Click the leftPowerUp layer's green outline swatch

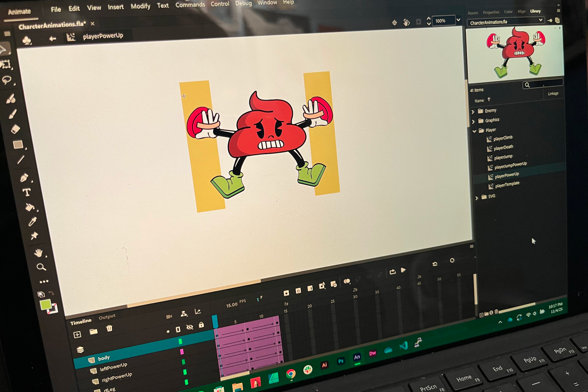tap(183, 362)
